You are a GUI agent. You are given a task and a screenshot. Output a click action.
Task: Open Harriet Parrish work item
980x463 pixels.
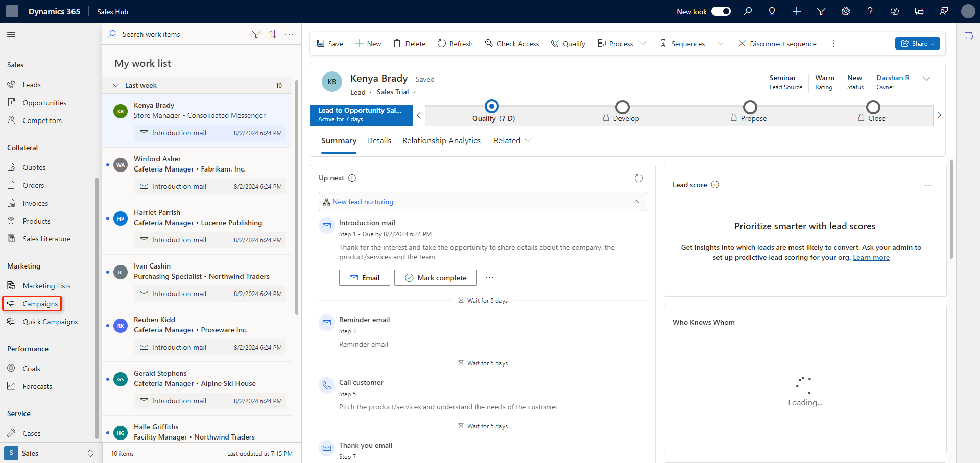[x=198, y=228]
